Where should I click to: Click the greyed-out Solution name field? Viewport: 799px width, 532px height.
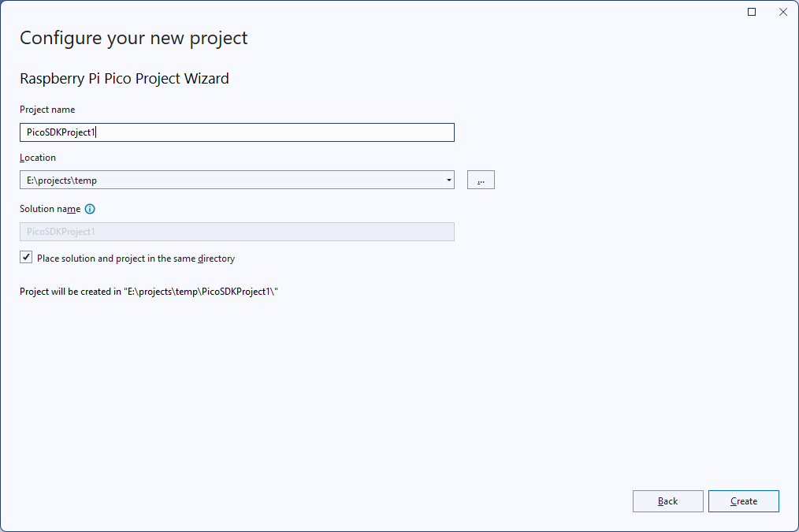[236, 232]
